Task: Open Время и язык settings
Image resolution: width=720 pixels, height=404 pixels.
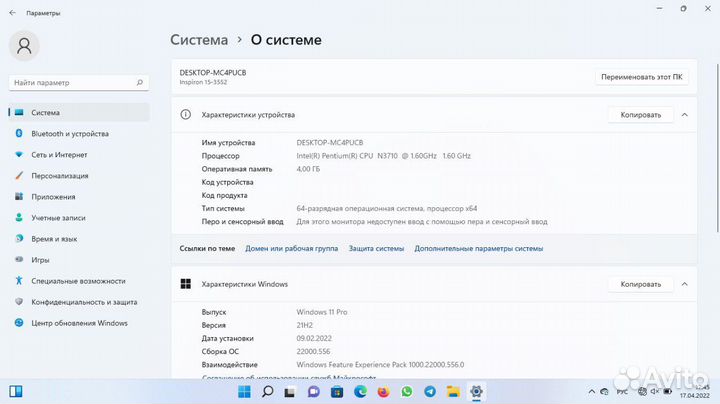Action: pyautogui.click(x=79, y=239)
